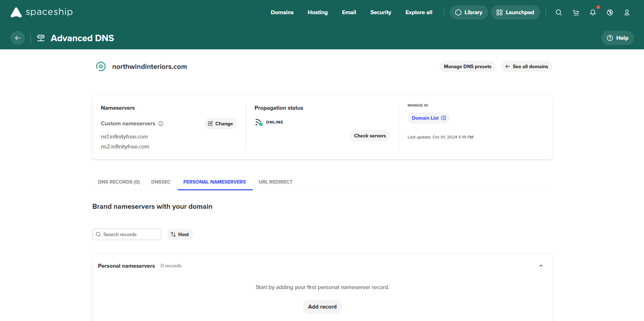Go back using the arrow button
644x321 pixels.
pos(18,38)
